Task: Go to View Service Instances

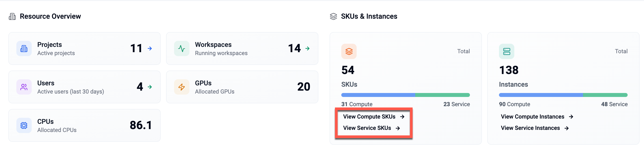Action: [534, 128]
